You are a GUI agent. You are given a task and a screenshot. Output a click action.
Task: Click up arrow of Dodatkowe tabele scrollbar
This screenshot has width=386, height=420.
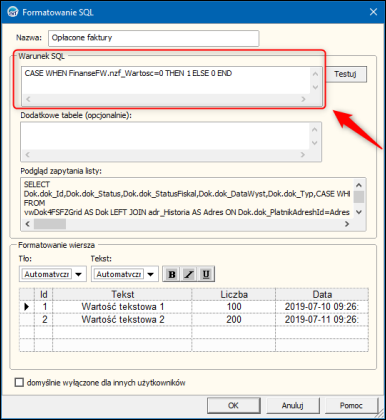point(315,129)
